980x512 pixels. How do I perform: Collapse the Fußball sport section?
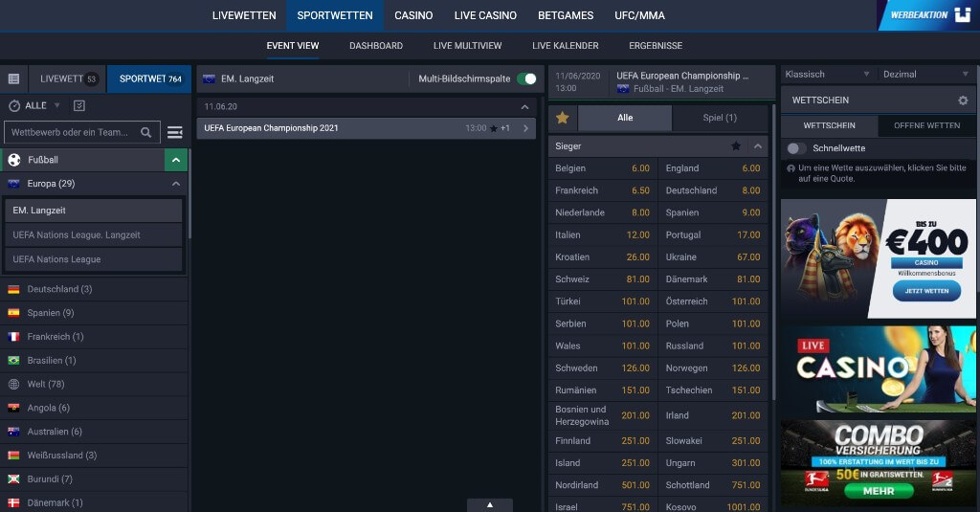click(176, 160)
